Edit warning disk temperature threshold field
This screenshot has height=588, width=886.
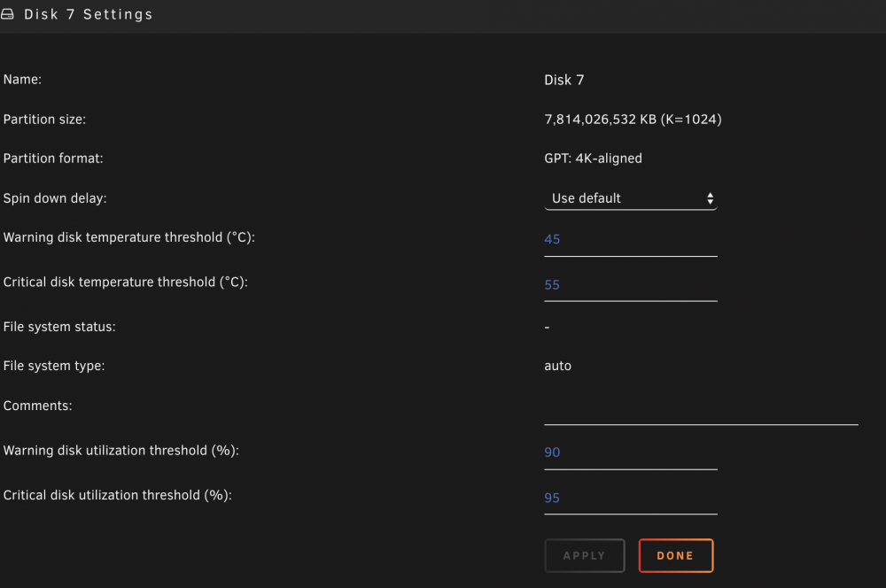[x=631, y=239]
